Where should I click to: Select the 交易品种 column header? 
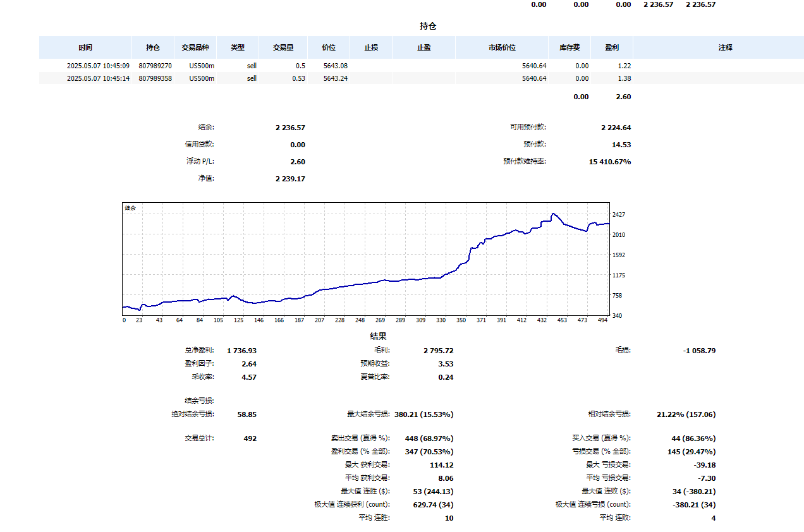pos(195,47)
